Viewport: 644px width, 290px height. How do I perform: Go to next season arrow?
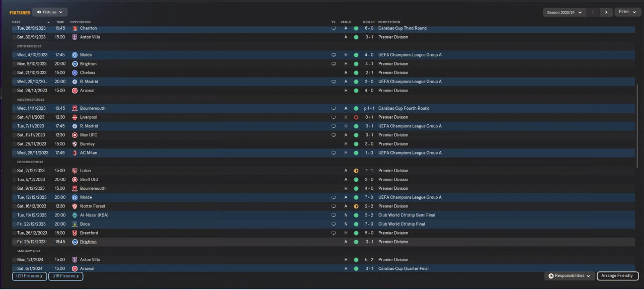606,12
